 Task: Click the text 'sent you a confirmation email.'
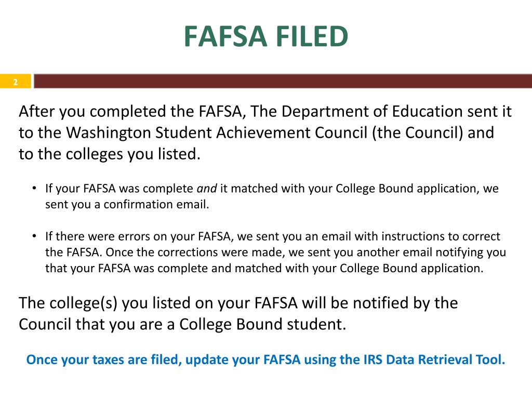tap(127, 204)
